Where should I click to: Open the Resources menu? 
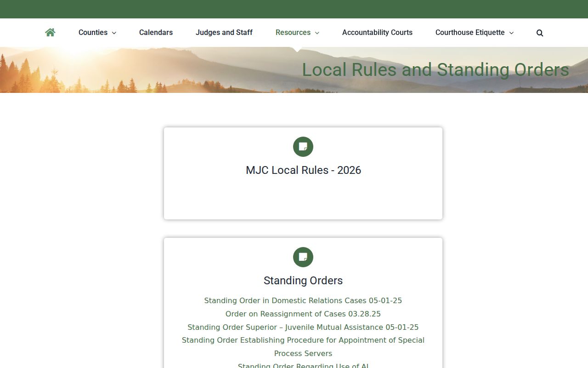click(x=293, y=33)
